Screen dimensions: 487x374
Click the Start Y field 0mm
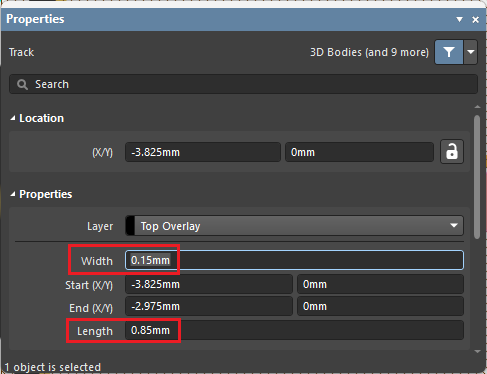click(x=380, y=284)
